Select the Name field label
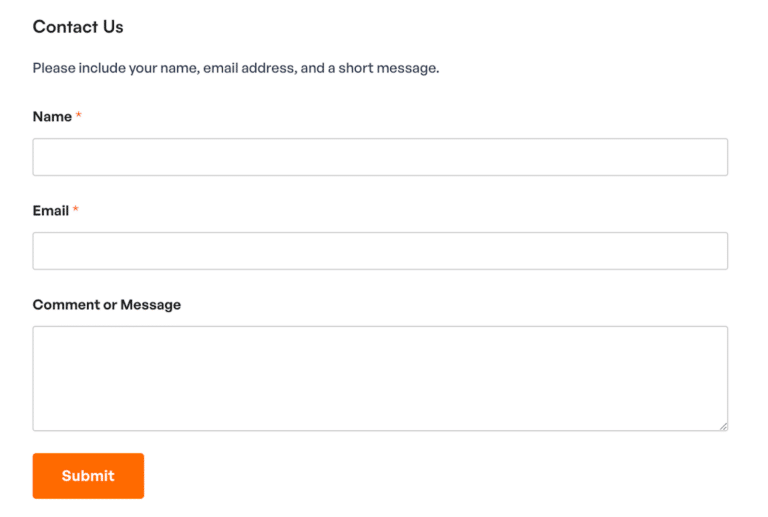Viewport: 768px width, 517px height. pyautogui.click(x=52, y=117)
